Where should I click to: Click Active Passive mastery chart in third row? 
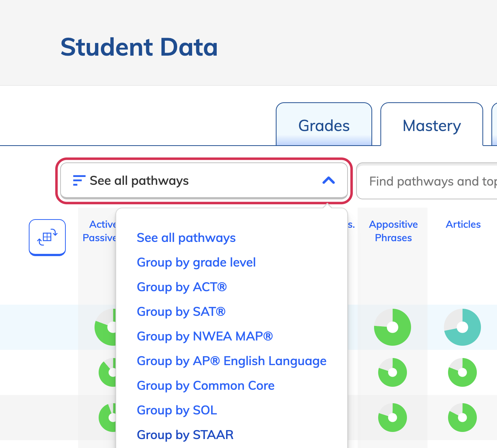108,417
